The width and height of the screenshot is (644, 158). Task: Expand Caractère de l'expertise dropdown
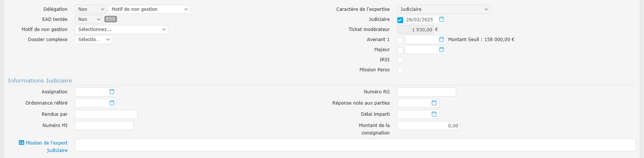(443, 9)
